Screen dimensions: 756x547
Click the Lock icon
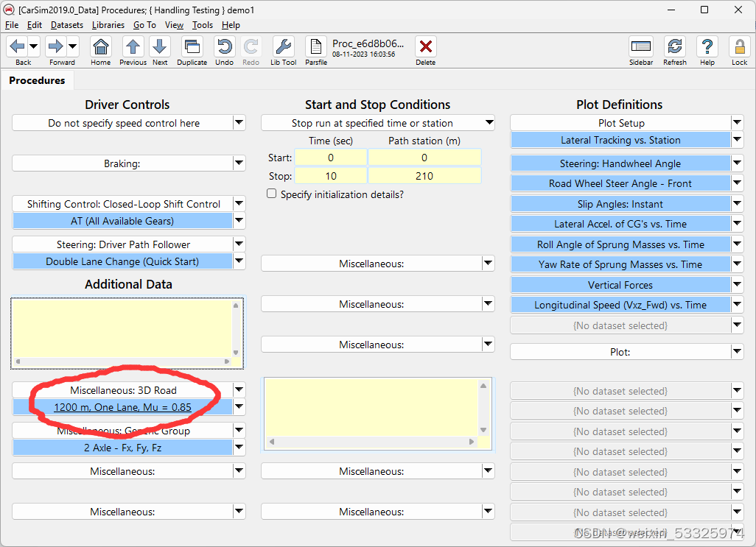pyautogui.click(x=739, y=48)
